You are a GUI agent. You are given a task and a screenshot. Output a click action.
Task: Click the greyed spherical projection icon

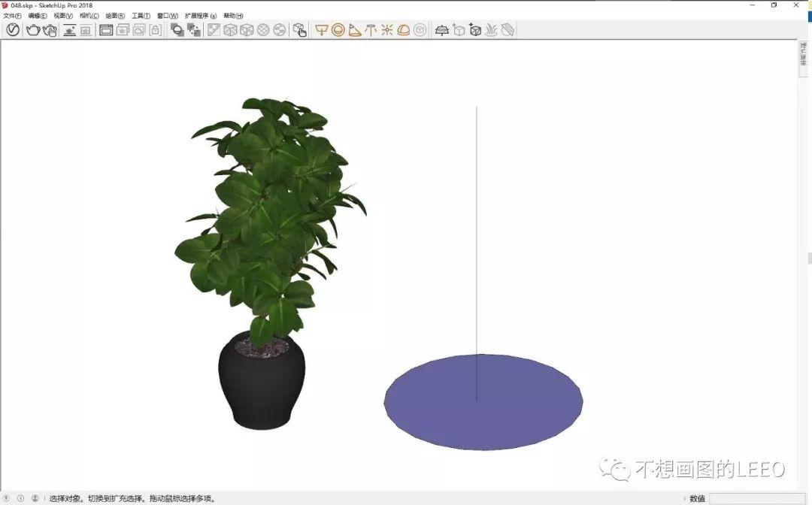263,30
